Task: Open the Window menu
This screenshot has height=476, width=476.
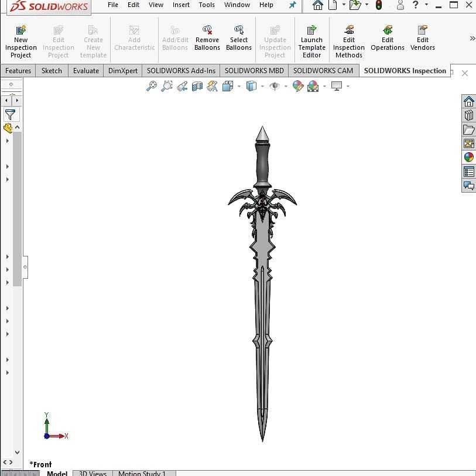Action: 237,5
